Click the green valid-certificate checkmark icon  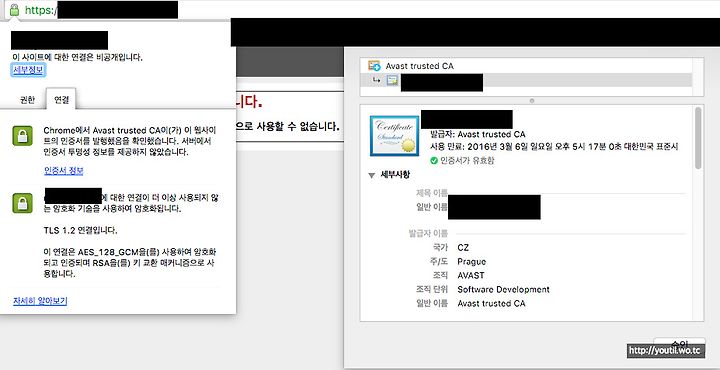point(434,161)
